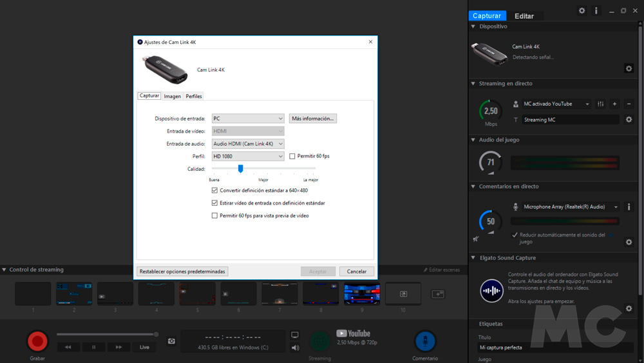Expand the Entrada de audio dropdown
644x363 pixels.
248,144
